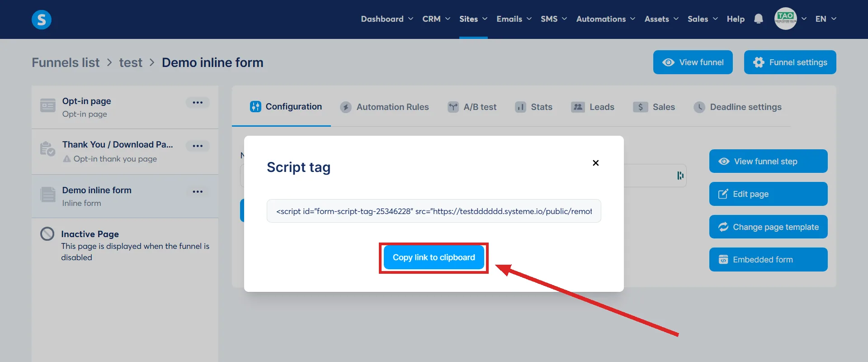This screenshot has height=362, width=868.
Task: Click the Inactive Page prohibited icon
Action: [x=47, y=234]
